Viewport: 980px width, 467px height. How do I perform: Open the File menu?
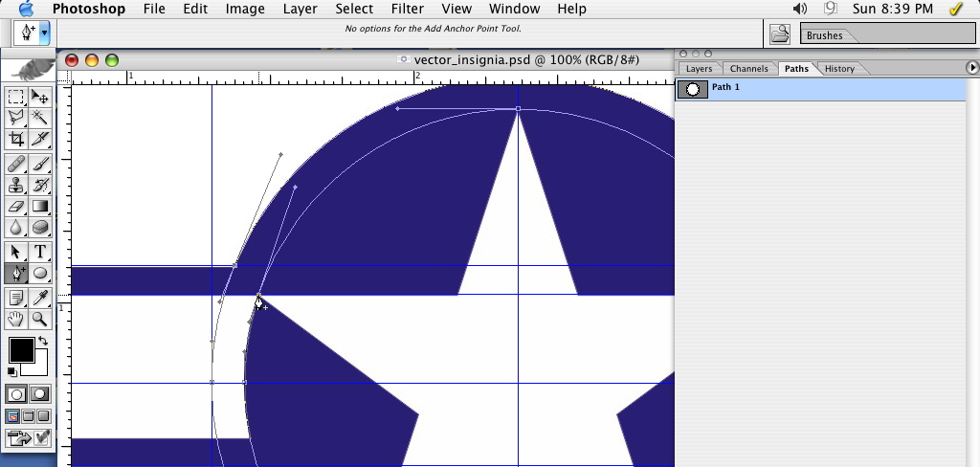154,9
